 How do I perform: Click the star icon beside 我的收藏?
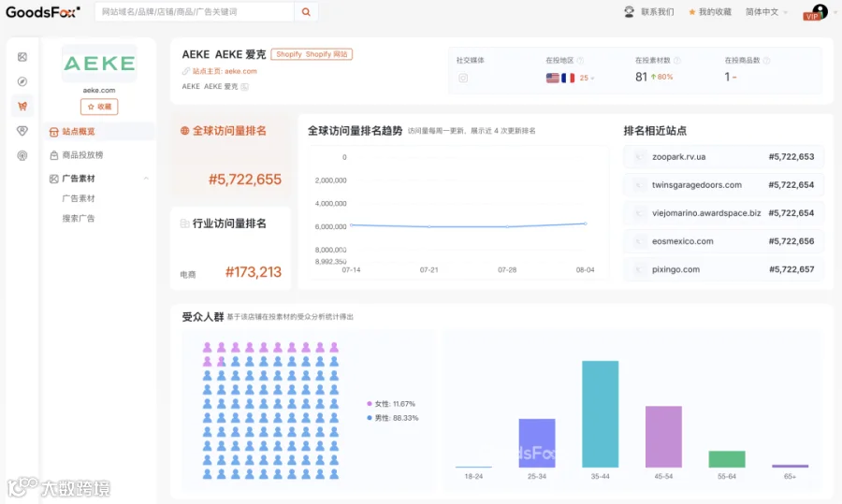(691, 12)
